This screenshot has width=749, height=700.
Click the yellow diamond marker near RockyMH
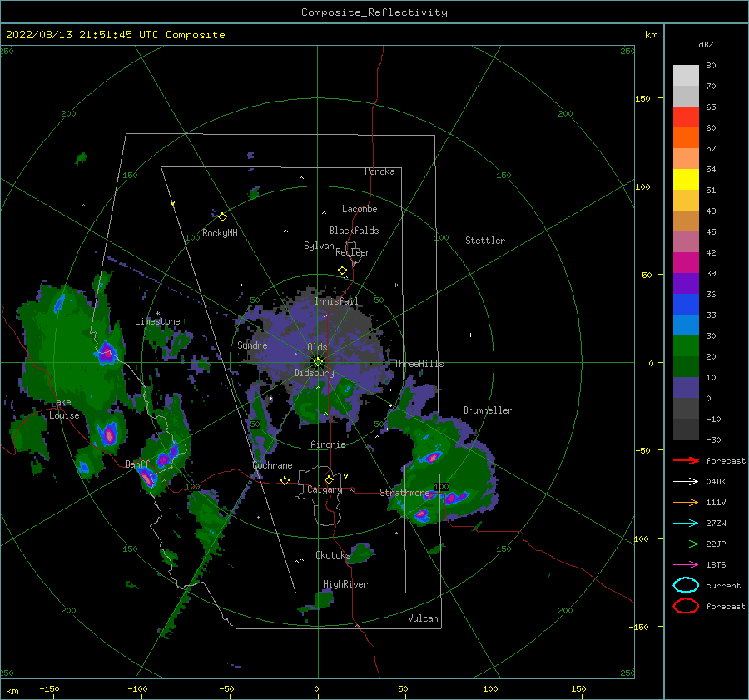point(222,217)
